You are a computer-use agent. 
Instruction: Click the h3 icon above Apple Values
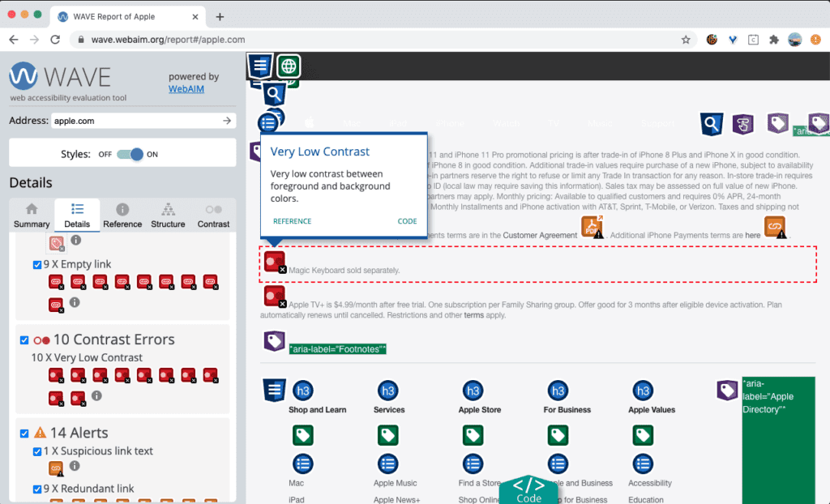[643, 391]
